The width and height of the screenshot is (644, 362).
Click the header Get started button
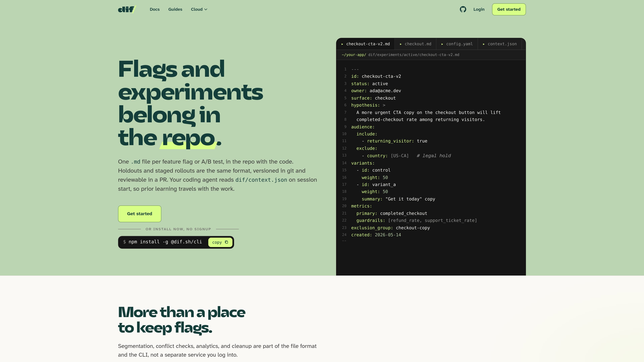point(509,9)
